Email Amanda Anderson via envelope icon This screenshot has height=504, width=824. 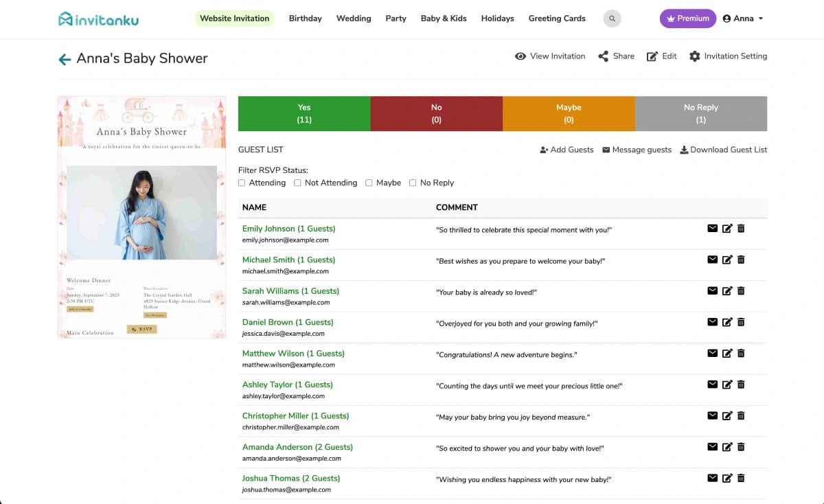pyautogui.click(x=712, y=447)
